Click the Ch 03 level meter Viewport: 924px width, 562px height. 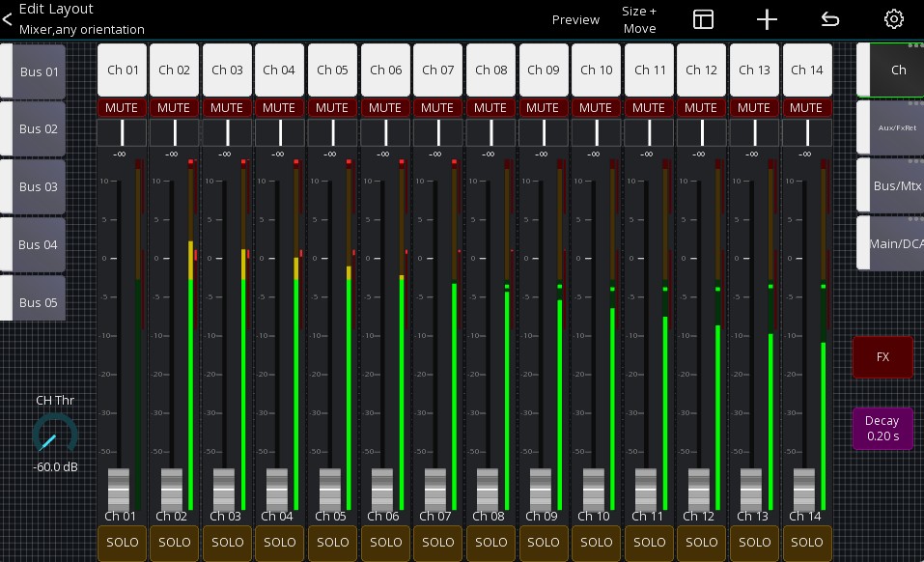243,334
